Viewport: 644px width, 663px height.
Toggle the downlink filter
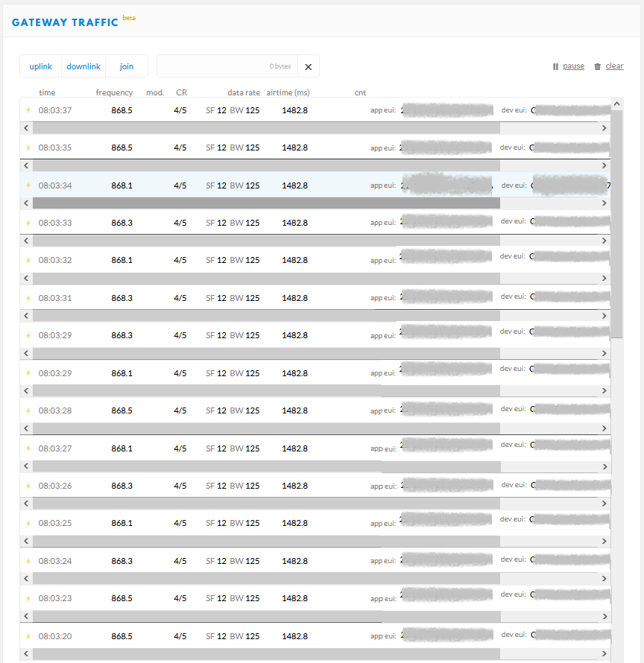[x=83, y=66]
